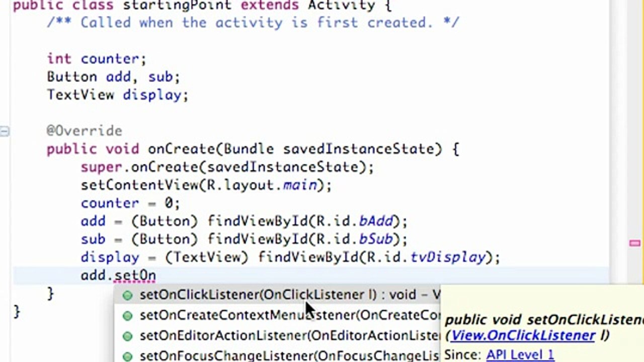Viewport: 644px width, 362px height.
Task: Select setOnFocusChangeListener autocomplete suggestion
Action: pyautogui.click(x=277, y=355)
